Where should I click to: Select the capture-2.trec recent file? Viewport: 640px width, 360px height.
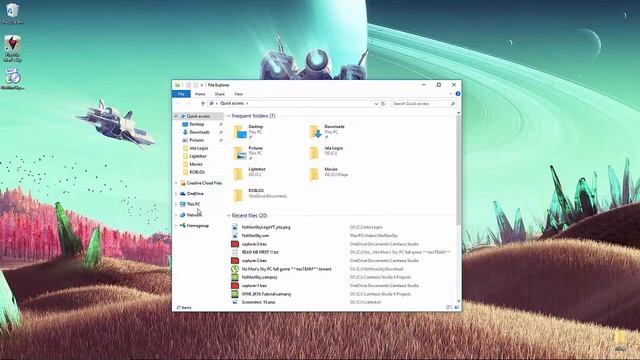coord(254,260)
